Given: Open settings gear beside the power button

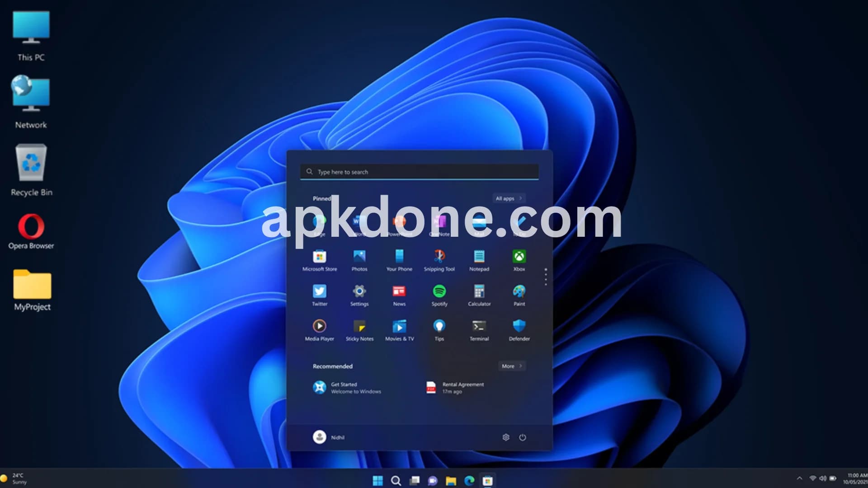Looking at the screenshot, I should (x=506, y=437).
